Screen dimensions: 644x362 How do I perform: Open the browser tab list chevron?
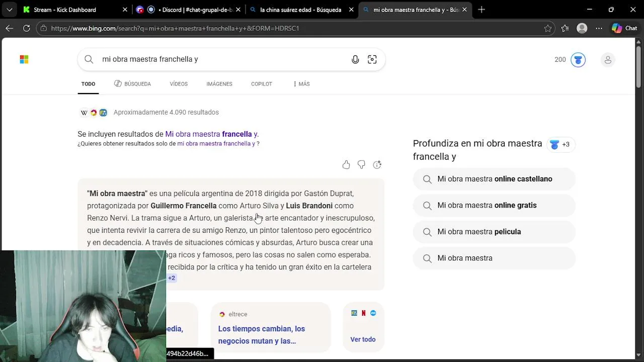click(x=10, y=10)
